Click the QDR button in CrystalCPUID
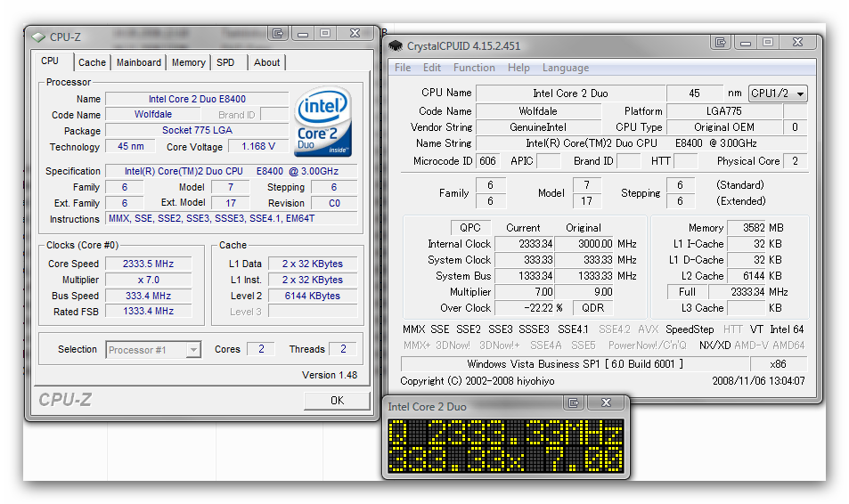This screenshot has width=849, height=504. point(593,308)
